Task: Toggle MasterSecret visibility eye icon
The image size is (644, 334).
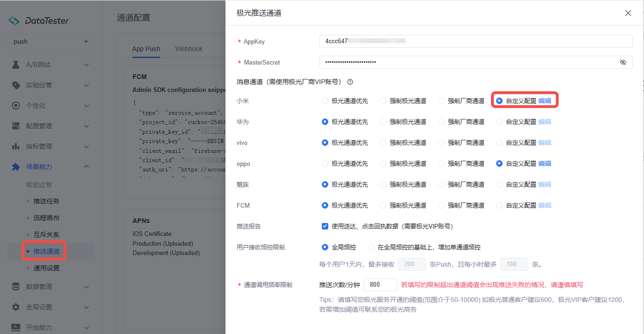Action: 623,62
